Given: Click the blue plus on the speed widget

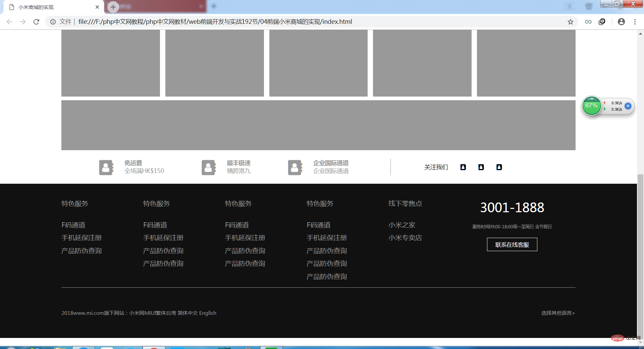Looking at the screenshot, I should pyautogui.click(x=628, y=106).
